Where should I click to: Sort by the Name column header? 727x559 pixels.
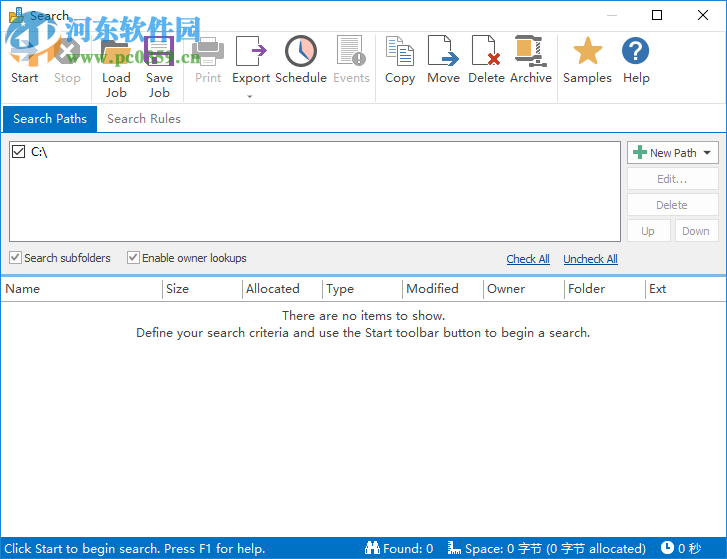[81, 289]
